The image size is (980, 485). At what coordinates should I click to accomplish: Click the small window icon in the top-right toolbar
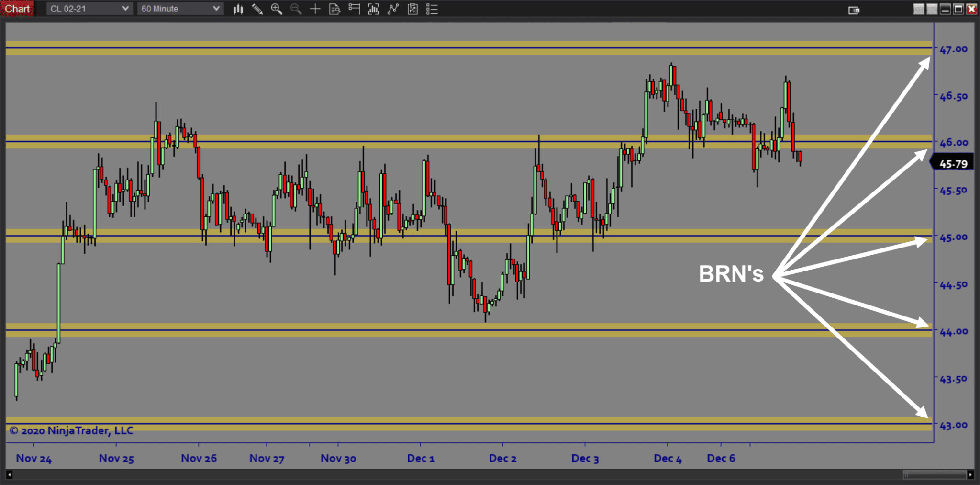pos(854,10)
